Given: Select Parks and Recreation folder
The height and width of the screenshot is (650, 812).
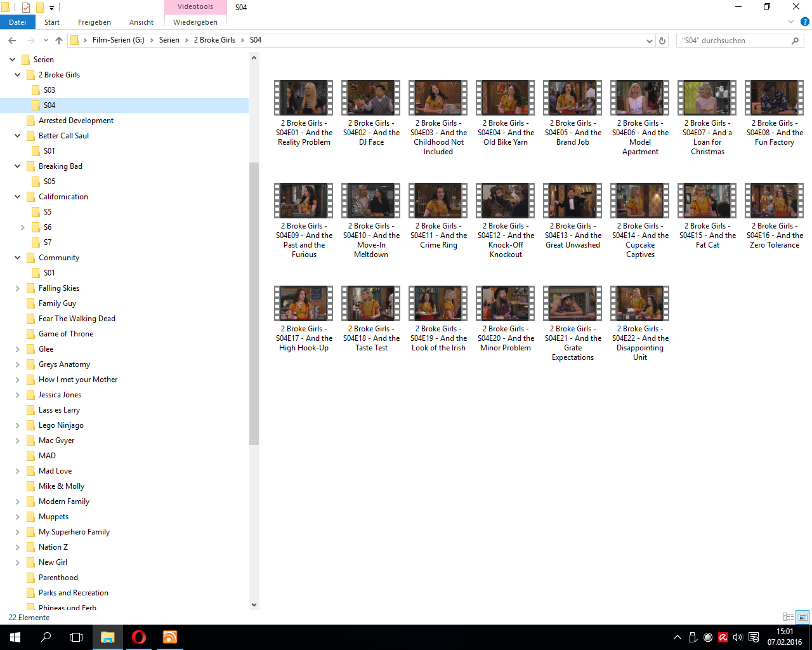Looking at the screenshot, I should (x=74, y=593).
